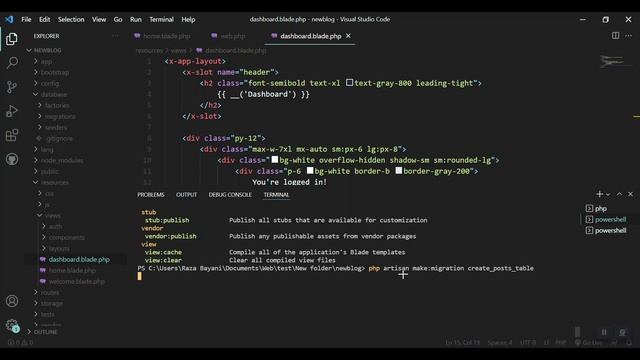Click the color swatch before bg-white overflow-hidden
The image size is (640, 360).
pyautogui.click(x=275, y=160)
